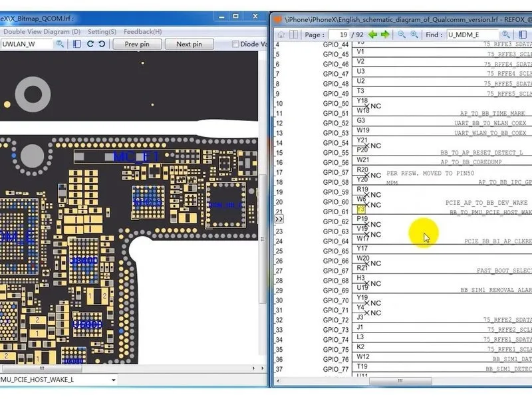Click the Find field containing U_MDM_E
Screen dimensions: 532x399
tap(473, 35)
